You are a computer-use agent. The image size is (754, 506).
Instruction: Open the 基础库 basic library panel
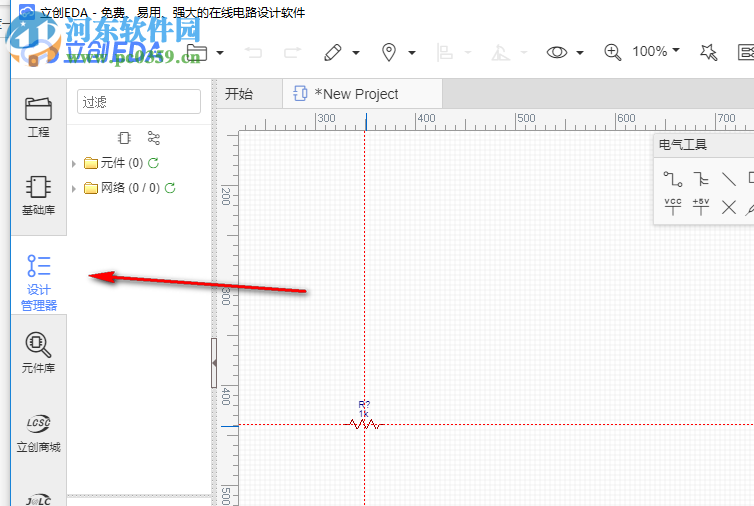click(x=38, y=196)
